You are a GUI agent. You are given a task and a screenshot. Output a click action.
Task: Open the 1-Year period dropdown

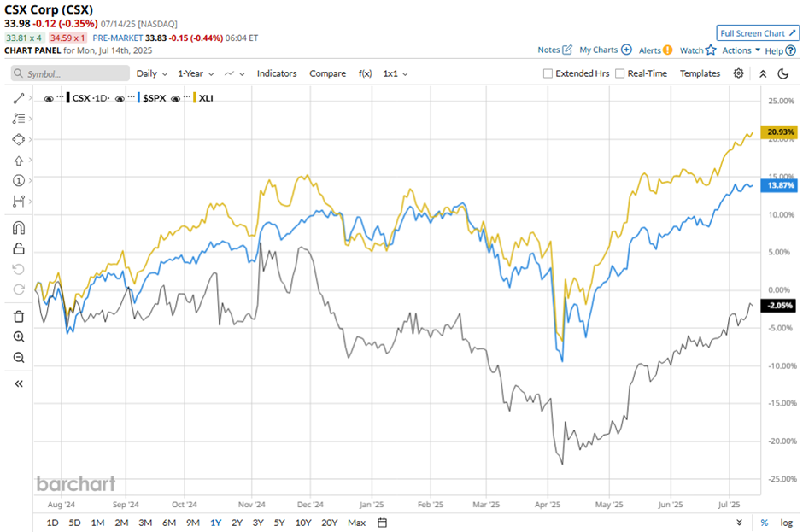(x=196, y=73)
